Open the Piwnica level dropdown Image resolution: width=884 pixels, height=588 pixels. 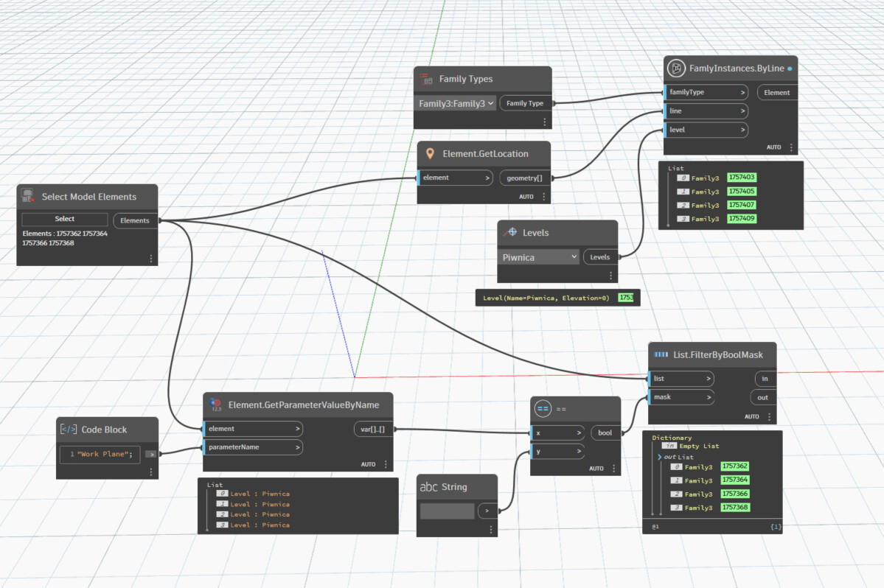(x=539, y=257)
